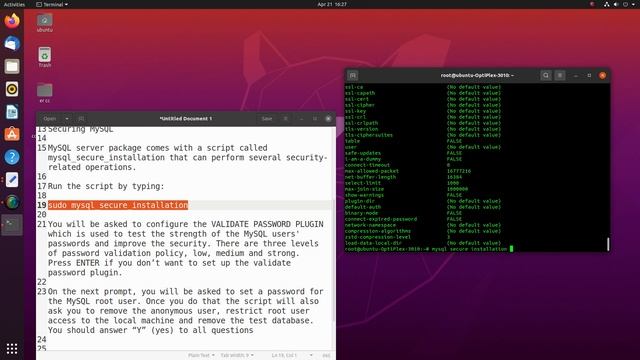
Task: Focus the Terminal icon in the dock
Action: coord(12,224)
